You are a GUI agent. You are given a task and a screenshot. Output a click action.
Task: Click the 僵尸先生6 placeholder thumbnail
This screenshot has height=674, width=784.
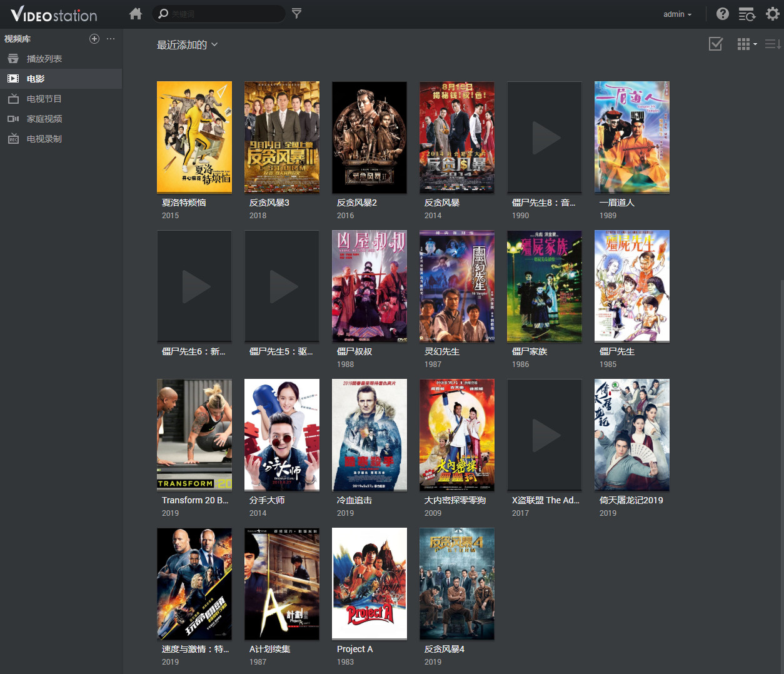194,286
